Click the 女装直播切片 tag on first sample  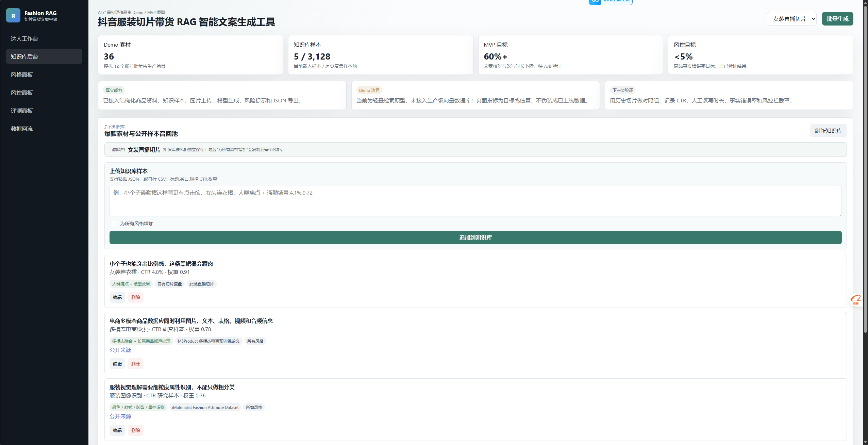pyautogui.click(x=201, y=284)
